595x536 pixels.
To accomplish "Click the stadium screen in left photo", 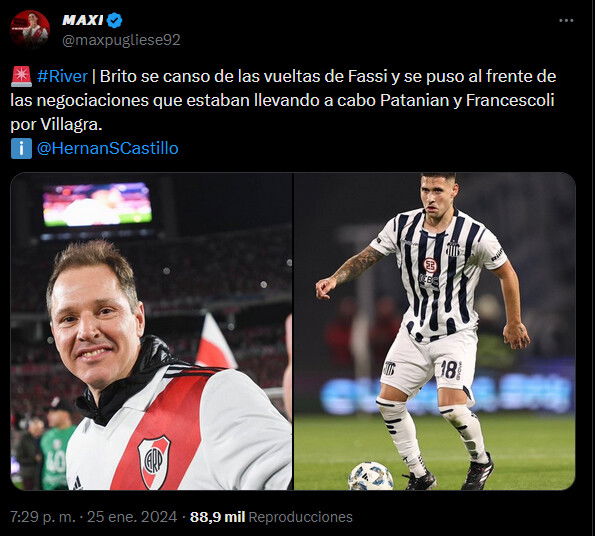I will [x=97, y=204].
